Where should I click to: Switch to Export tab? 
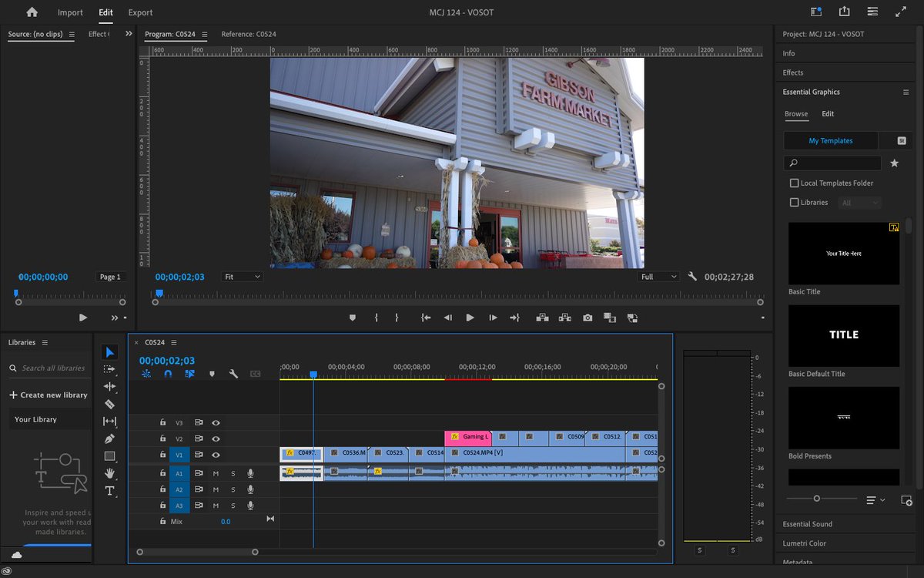tap(140, 12)
